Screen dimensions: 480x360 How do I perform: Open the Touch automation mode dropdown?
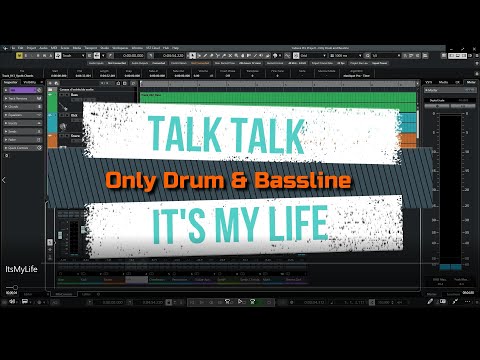[73, 55]
